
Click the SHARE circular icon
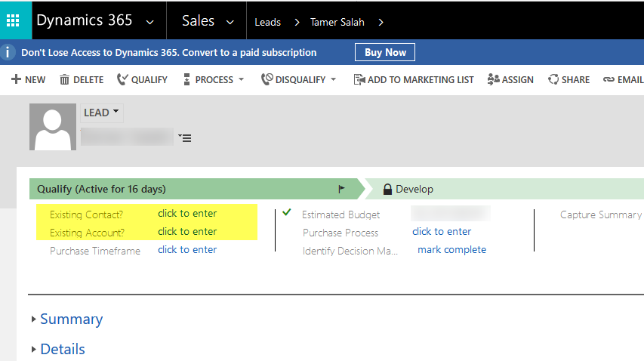coord(553,79)
